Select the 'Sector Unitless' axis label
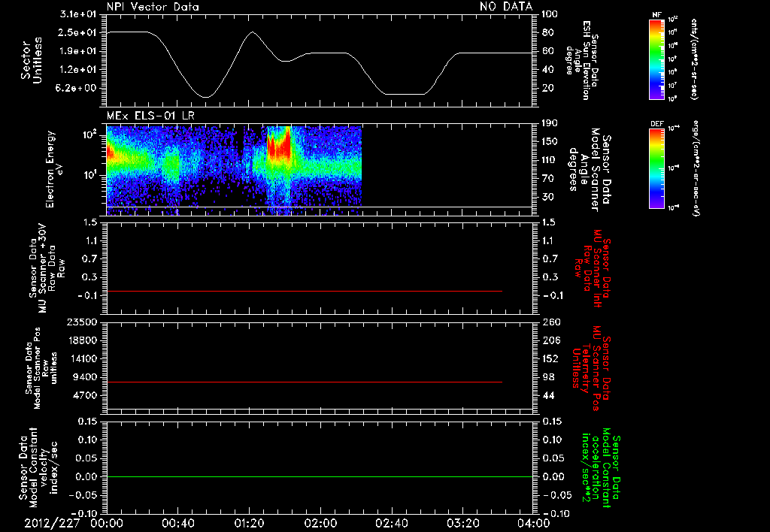The image size is (770, 532). (32, 60)
